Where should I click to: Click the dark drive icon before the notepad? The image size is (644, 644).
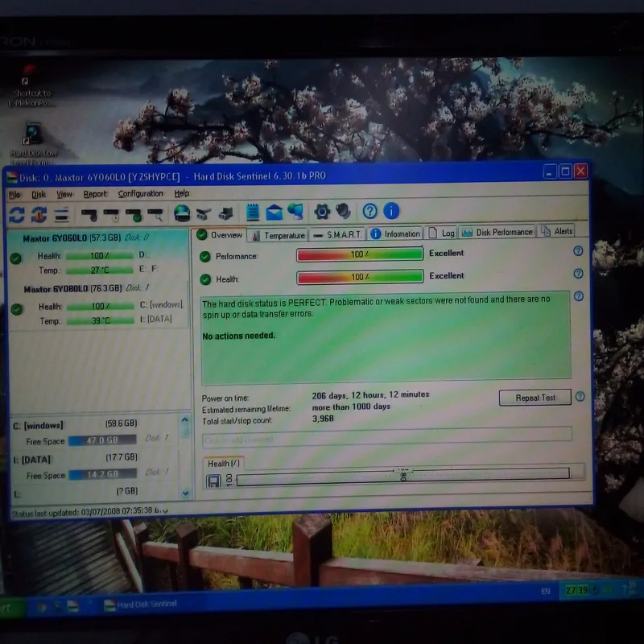point(226,213)
